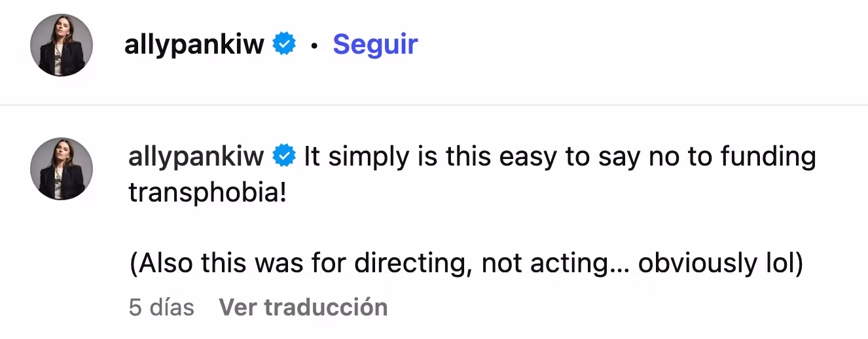Image resolution: width=868 pixels, height=339 pixels.
Task: Open the allypankiw username in the header
Action: (194, 45)
